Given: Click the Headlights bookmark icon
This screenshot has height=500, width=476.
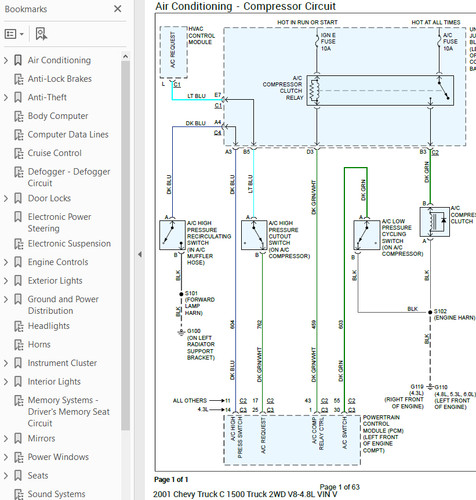Looking at the screenshot, I should (x=19, y=326).
